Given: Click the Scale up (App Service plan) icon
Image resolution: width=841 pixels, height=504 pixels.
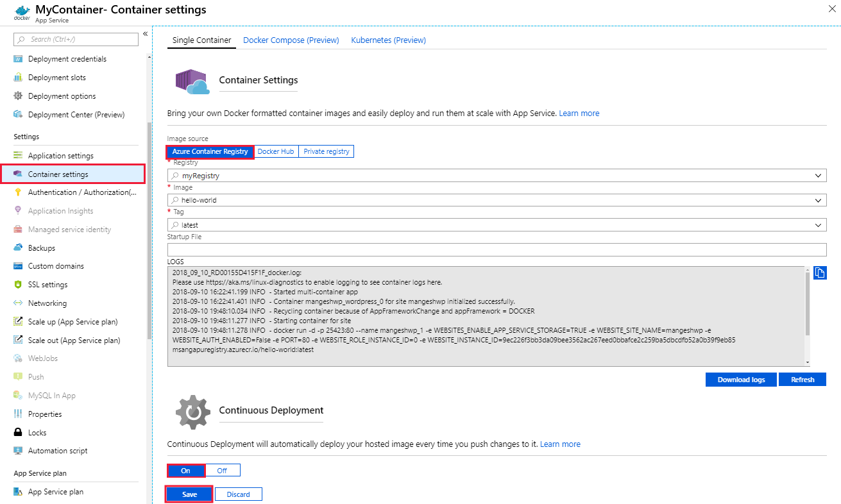Looking at the screenshot, I should pyautogui.click(x=18, y=322).
